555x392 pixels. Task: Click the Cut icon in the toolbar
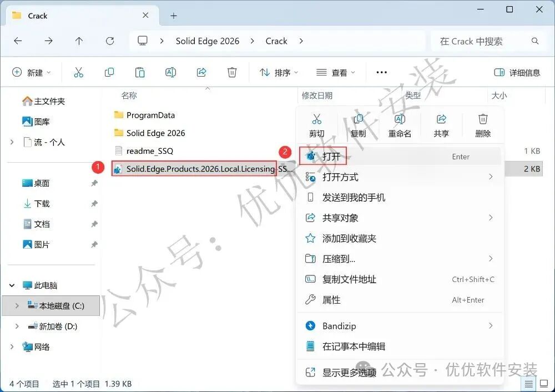[79, 73]
